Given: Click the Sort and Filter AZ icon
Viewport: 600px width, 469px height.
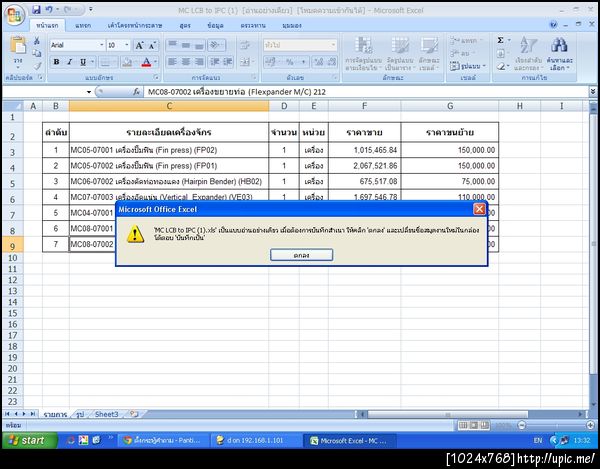Looking at the screenshot, I should [528, 46].
